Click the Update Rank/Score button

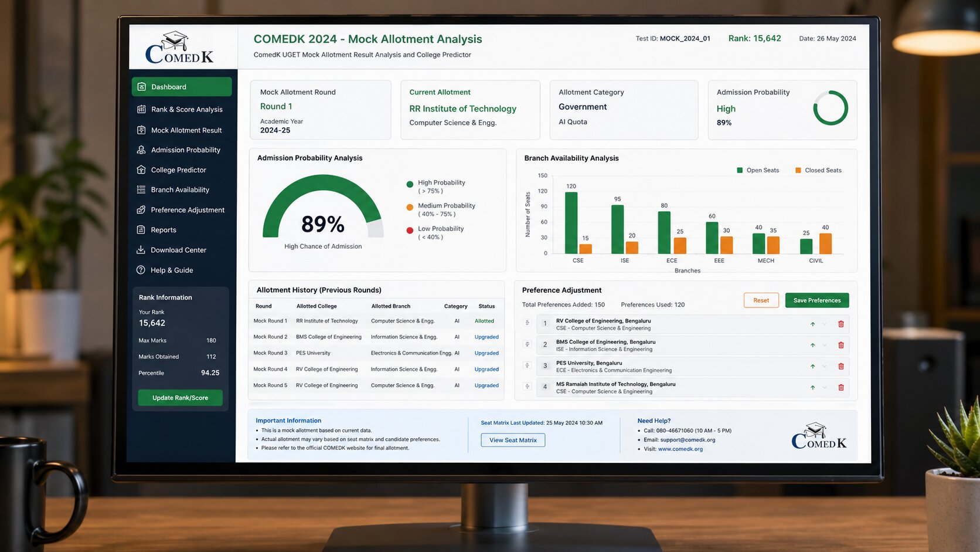[180, 398]
